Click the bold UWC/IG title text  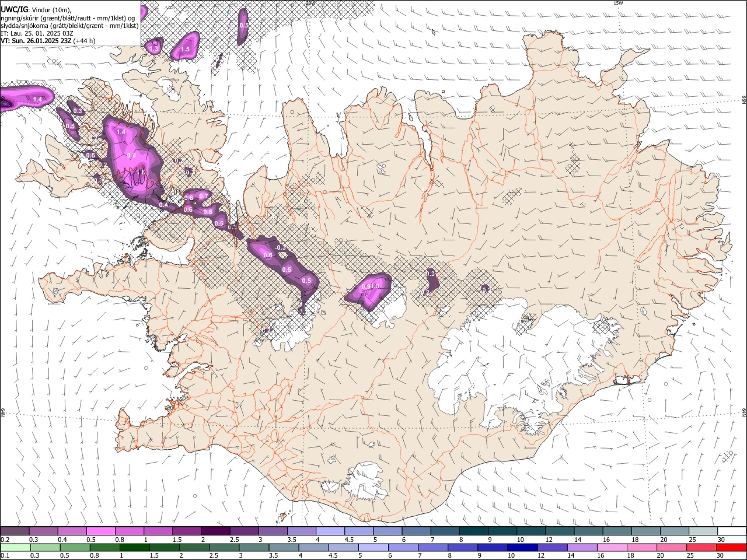click(14, 9)
